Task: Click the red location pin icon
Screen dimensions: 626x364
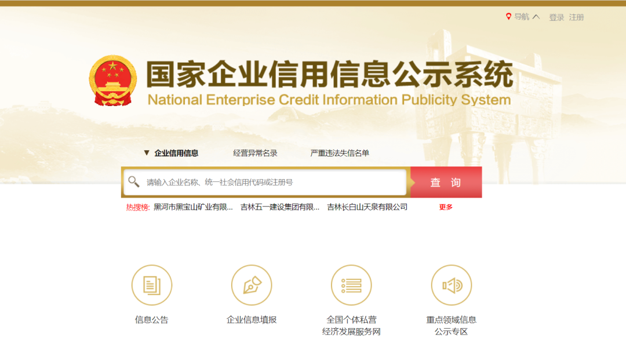Action: point(508,16)
